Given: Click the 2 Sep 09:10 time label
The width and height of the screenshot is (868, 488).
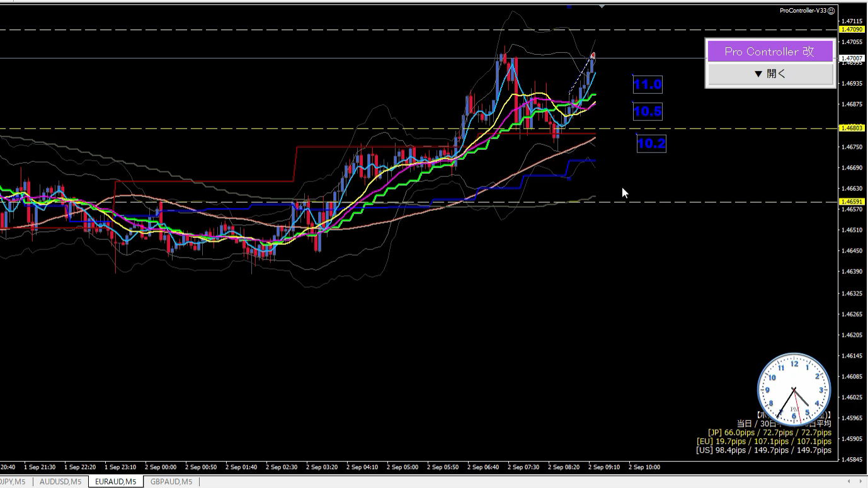Looking at the screenshot, I should 604,467.
